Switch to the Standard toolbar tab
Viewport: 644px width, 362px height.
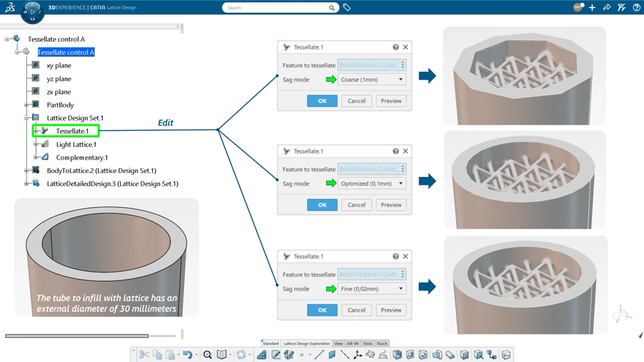pos(270,343)
